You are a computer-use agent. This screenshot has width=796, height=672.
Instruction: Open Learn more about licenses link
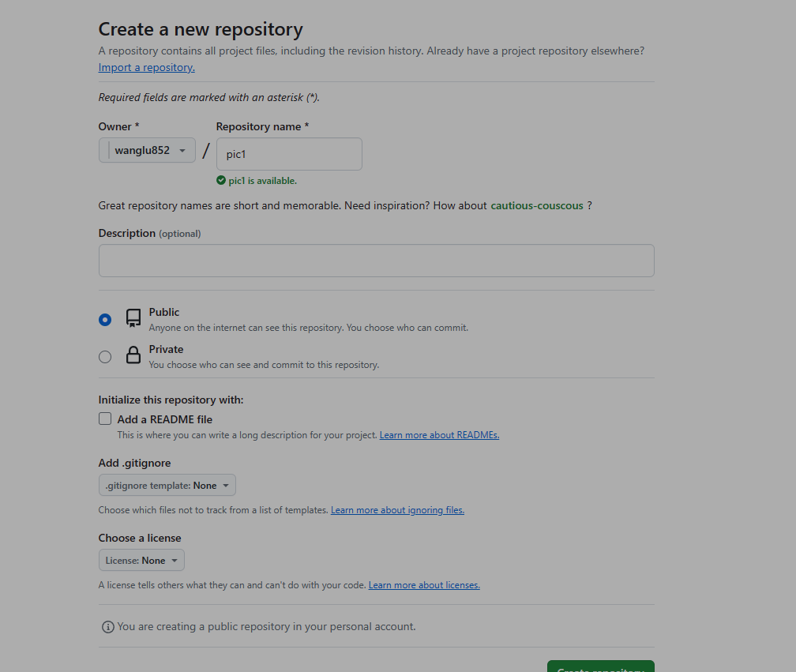tap(424, 585)
